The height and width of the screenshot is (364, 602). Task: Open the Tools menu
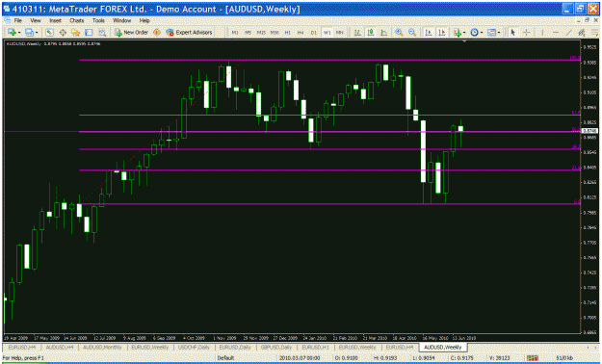coord(98,20)
